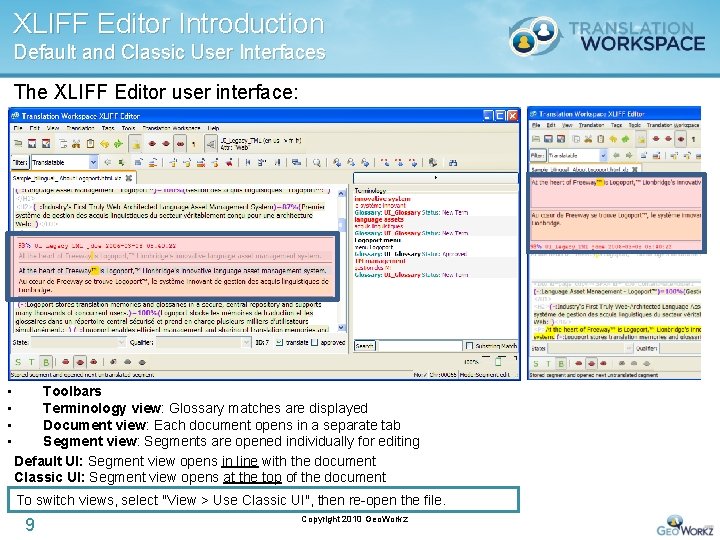Open the File menu in the right classic window
The height and width of the screenshot is (540, 720).
pyautogui.click(x=536, y=125)
